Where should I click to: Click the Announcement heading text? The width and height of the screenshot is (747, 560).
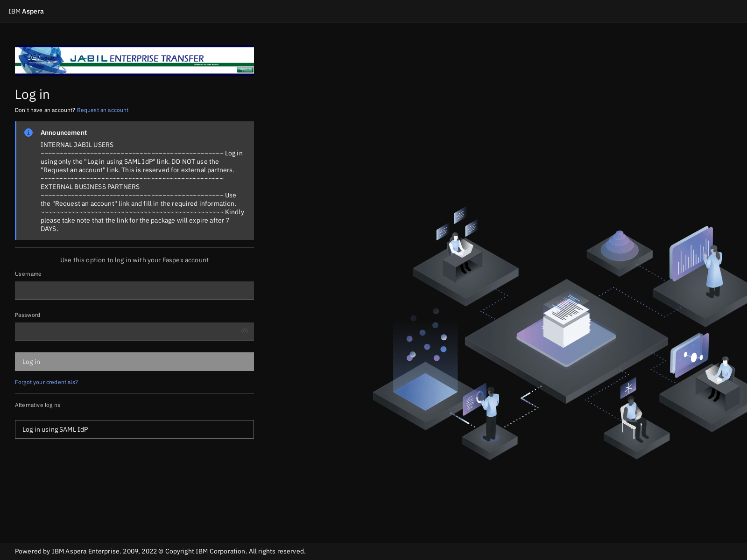click(x=63, y=133)
